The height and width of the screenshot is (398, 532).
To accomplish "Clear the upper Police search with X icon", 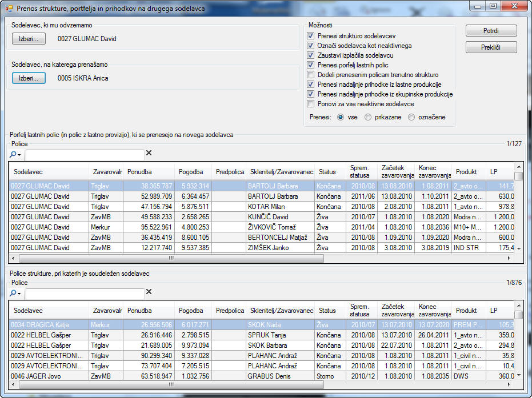I will (x=149, y=153).
